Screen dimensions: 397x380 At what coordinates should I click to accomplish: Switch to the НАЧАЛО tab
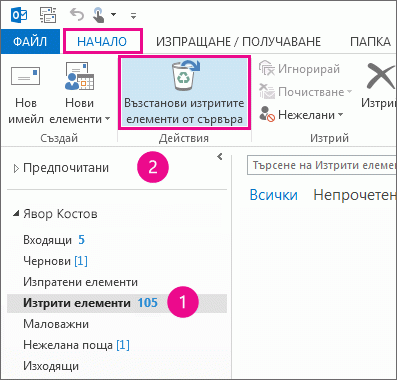pyautogui.click(x=102, y=41)
